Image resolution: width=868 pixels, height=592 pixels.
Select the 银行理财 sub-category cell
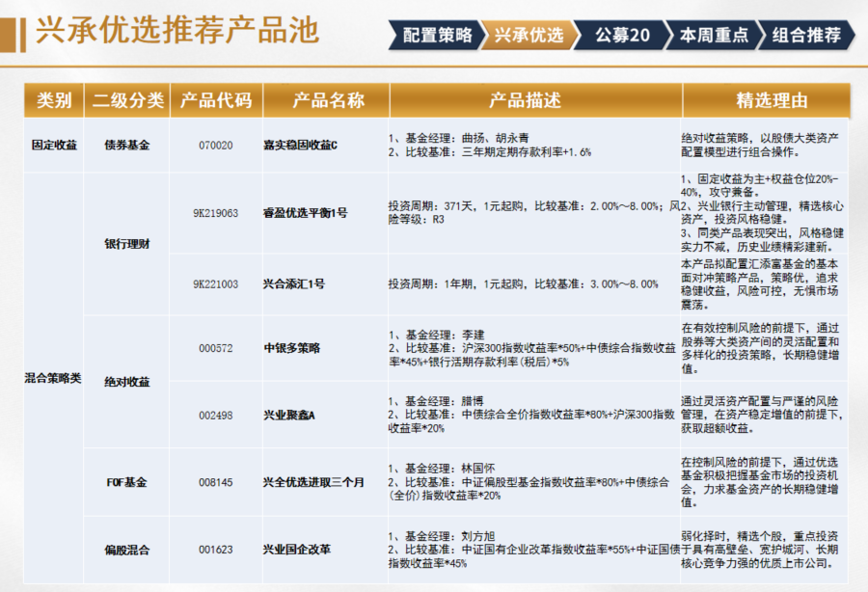[x=127, y=244]
